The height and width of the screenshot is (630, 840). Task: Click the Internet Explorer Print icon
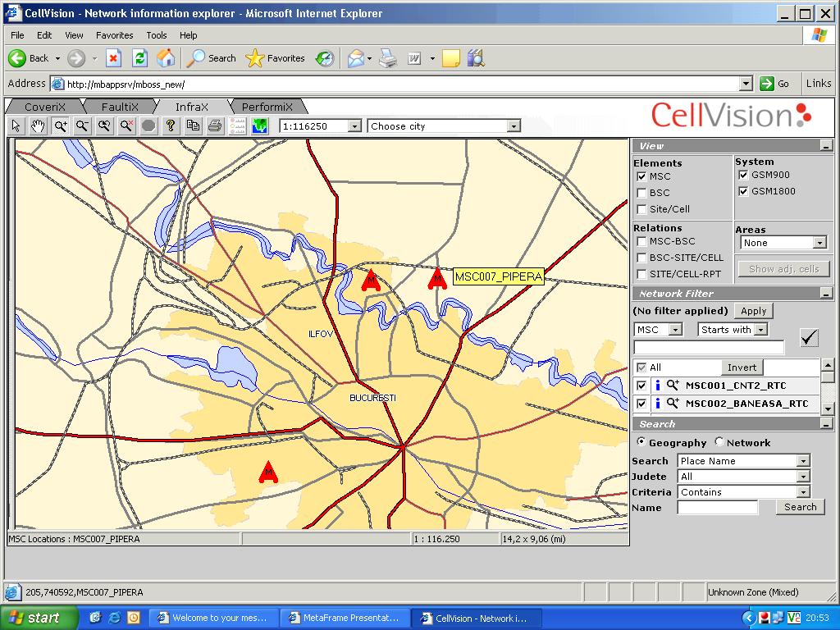point(388,58)
